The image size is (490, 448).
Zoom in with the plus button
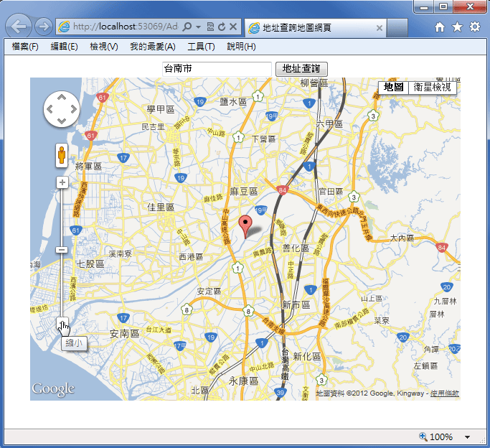click(x=62, y=182)
